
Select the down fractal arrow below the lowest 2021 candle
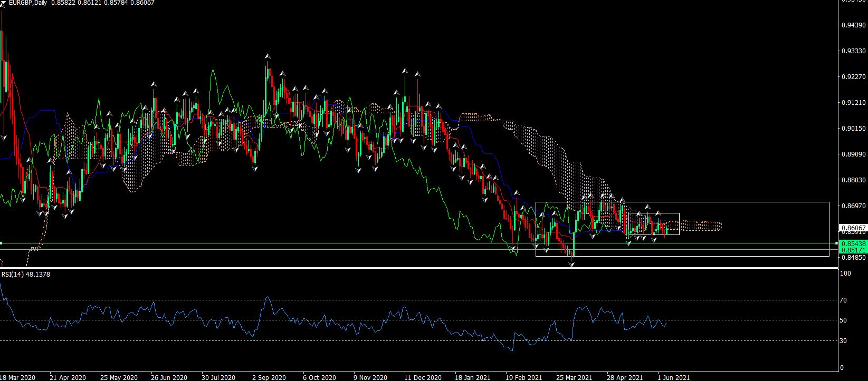(571, 265)
